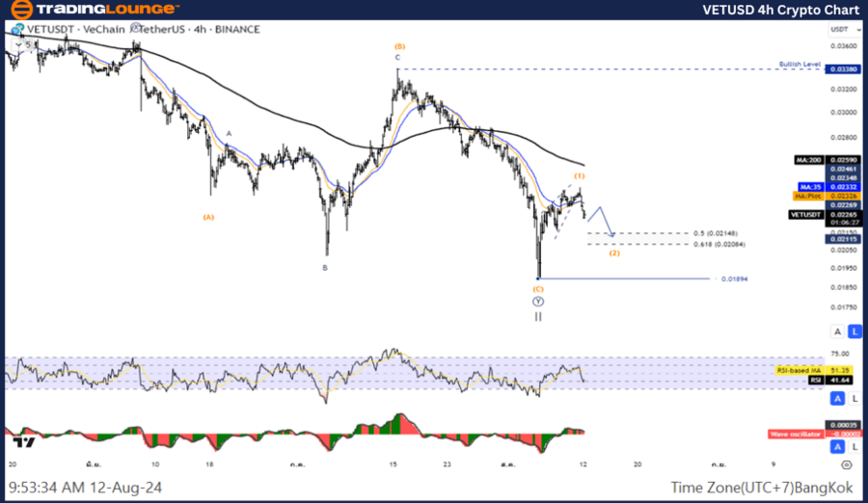The height and width of the screenshot is (503, 868).
Task: Select the orange wave (1) label
Action: click(579, 176)
